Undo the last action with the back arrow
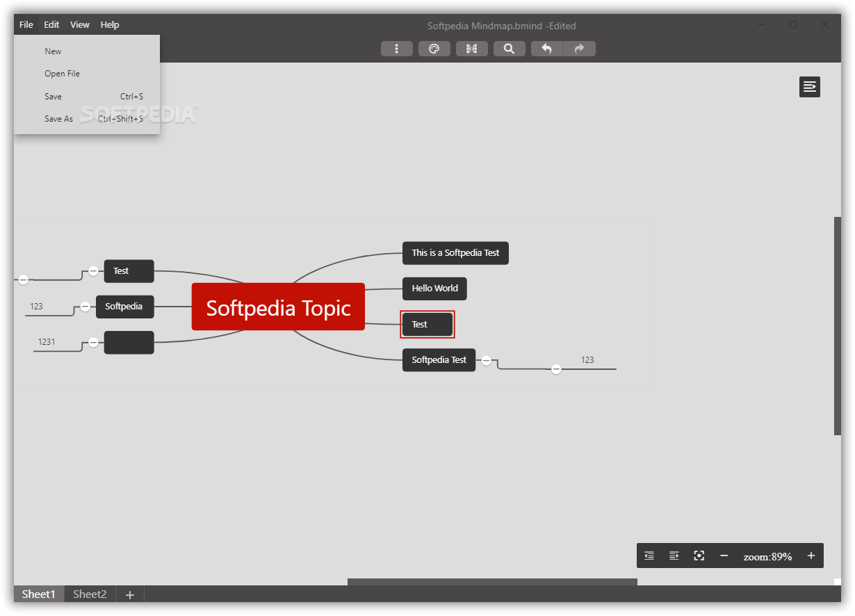The image size is (855, 616). coord(547,49)
